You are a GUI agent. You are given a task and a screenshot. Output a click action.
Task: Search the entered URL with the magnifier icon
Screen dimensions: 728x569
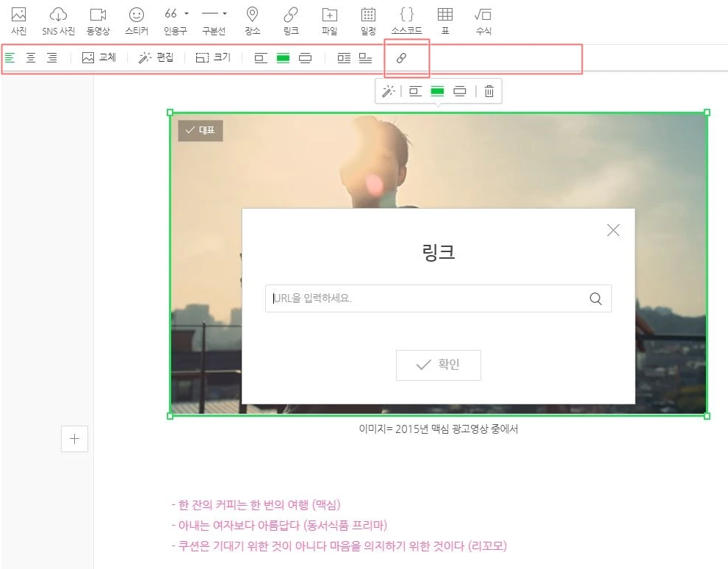tap(595, 298)
